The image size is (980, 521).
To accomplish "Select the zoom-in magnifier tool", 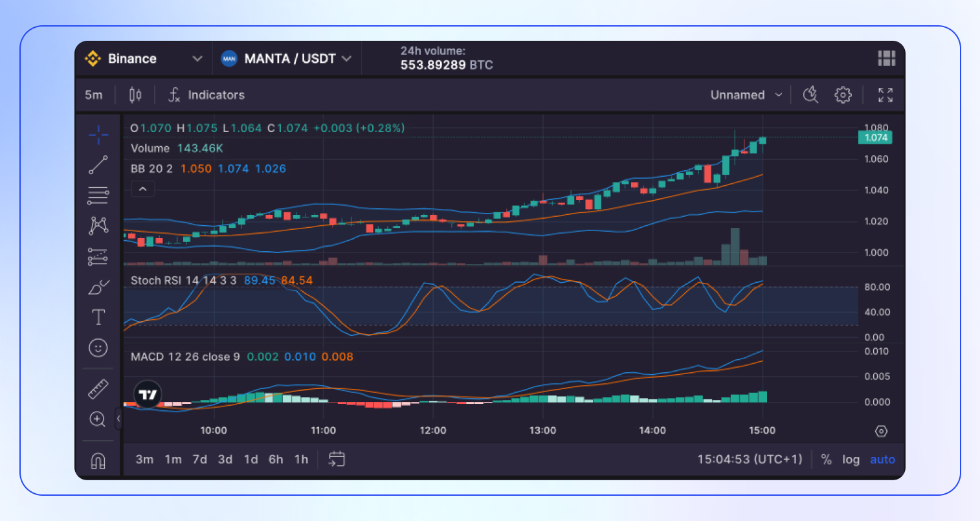I will (98, 419).
